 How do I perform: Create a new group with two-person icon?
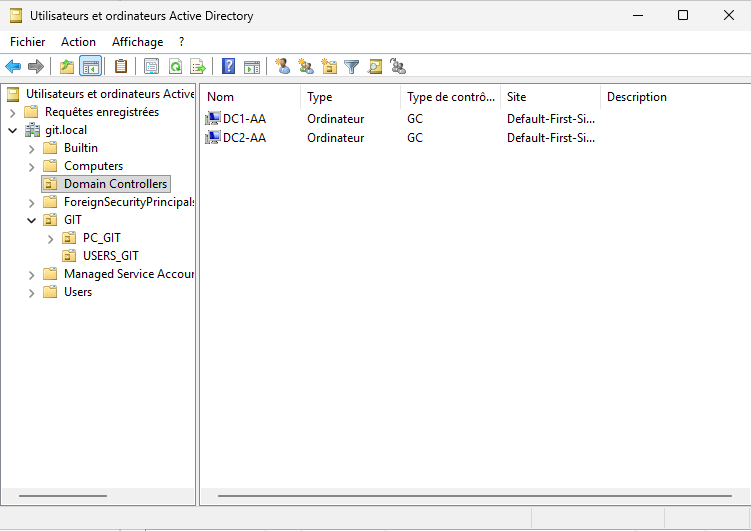pyautogui.click(x=306, y=67)
